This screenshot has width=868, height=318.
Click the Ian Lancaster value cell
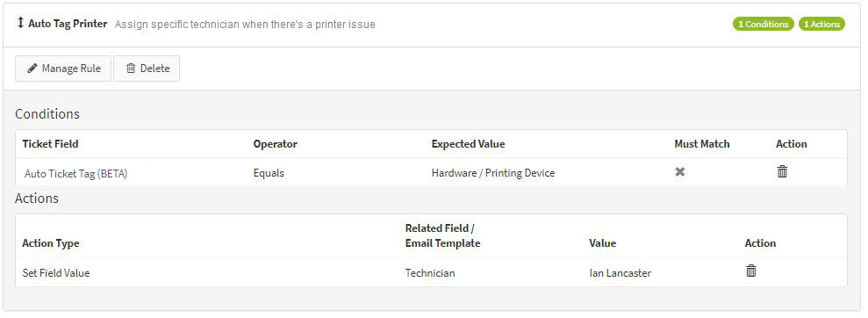pos(620,272)
